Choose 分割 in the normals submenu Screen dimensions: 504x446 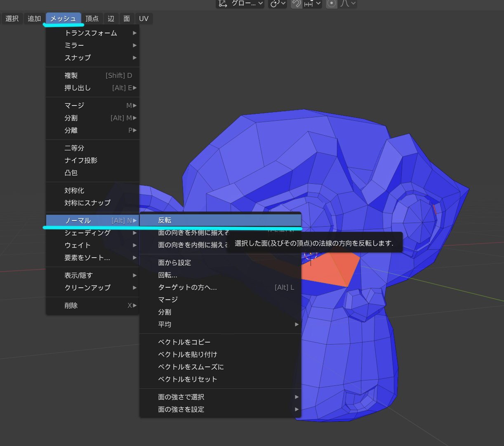tap(221, 312)
